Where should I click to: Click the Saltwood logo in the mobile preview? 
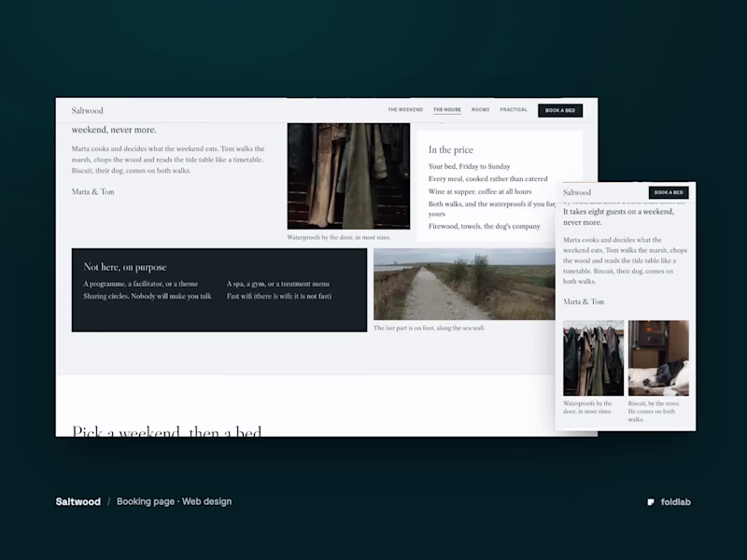pyautogui.click(x=577, y=192)
